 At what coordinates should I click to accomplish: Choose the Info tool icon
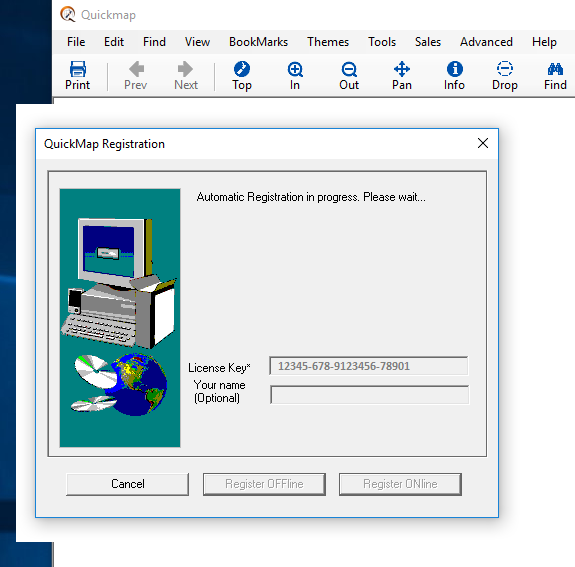[454, 76]
